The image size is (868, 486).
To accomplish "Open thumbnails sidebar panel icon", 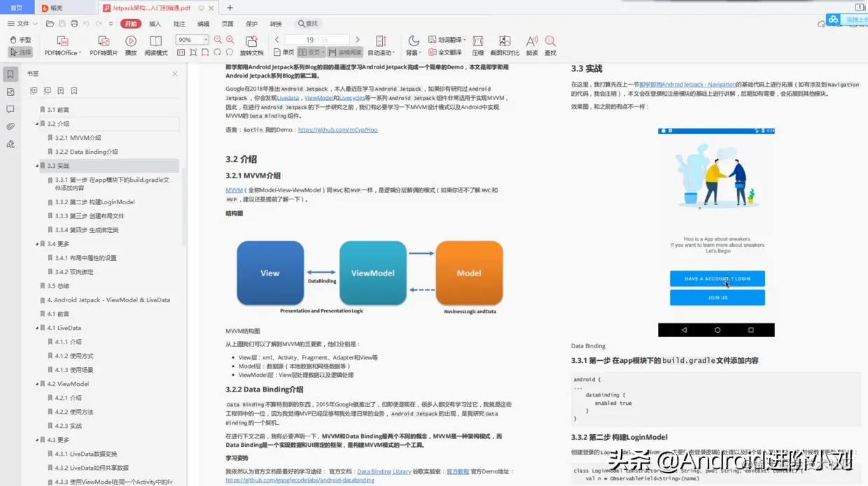I will (10, 92).
